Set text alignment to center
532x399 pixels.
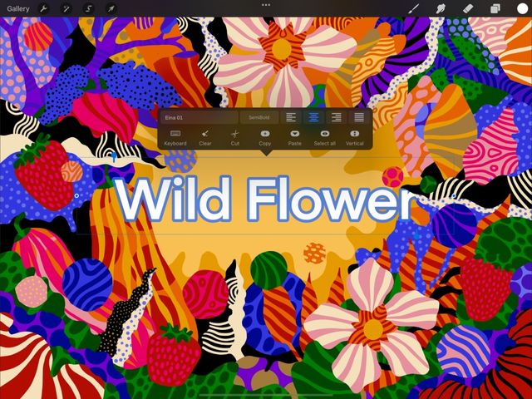click(314, 117)
